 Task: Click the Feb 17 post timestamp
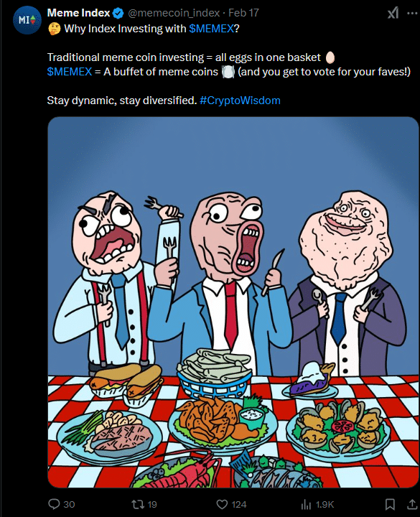click(x=243, y=13)
